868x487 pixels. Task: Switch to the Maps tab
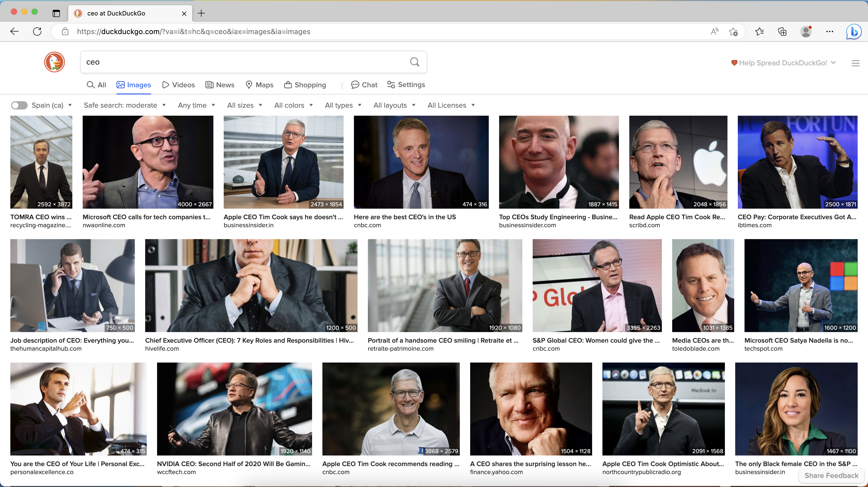click(x=259, y=85)
